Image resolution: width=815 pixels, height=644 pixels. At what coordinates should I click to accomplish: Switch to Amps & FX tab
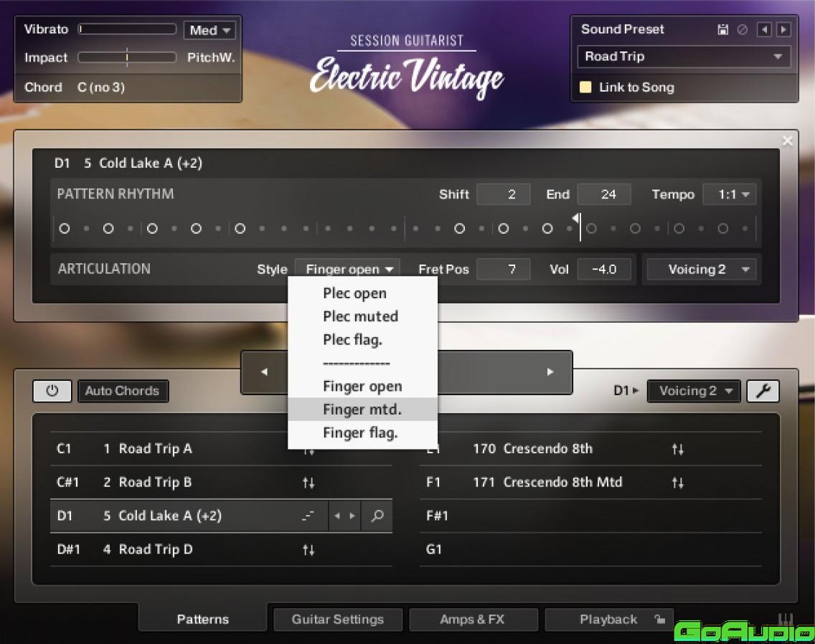pos(473,619)
